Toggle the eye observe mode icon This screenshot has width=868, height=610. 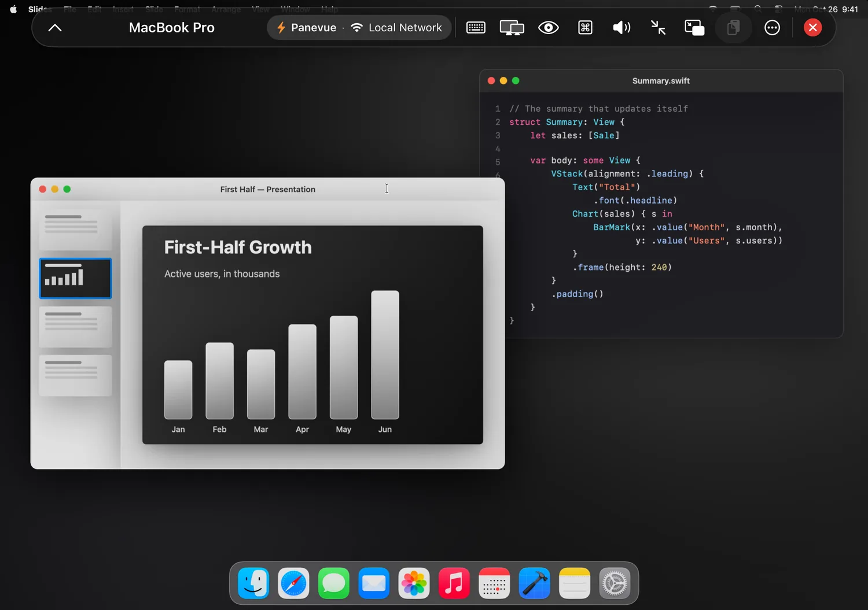[549, 28]
